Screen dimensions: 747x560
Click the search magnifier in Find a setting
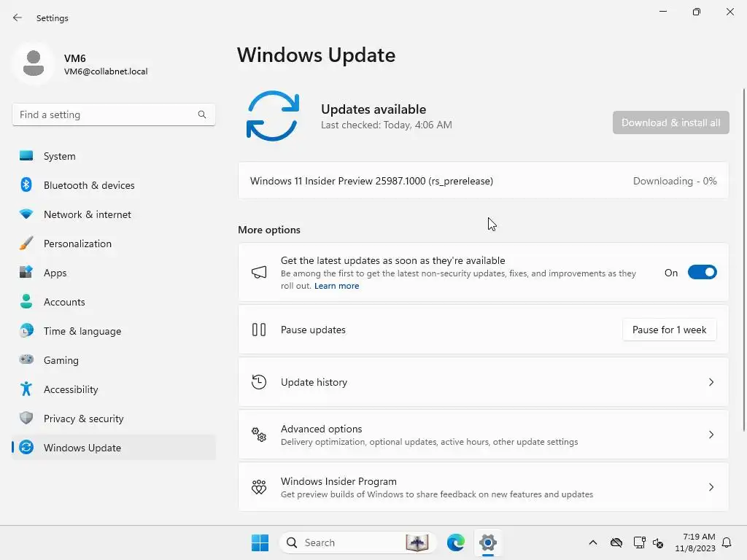tap(202, 114)
